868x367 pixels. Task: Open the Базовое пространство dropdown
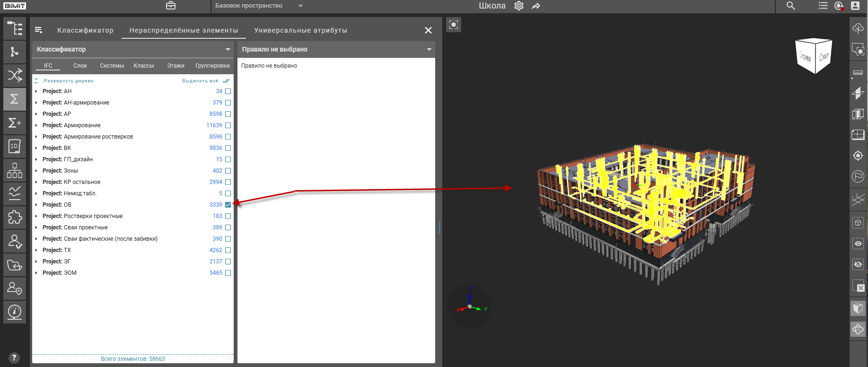pyautogui.click(x=259, y=6)
